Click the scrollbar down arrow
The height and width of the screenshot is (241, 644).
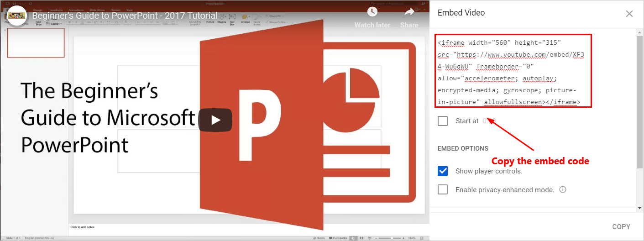[x=640, y=208]
